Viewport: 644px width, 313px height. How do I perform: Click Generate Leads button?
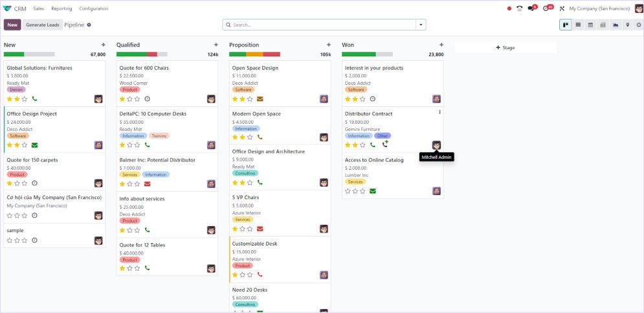coord(43,25)
